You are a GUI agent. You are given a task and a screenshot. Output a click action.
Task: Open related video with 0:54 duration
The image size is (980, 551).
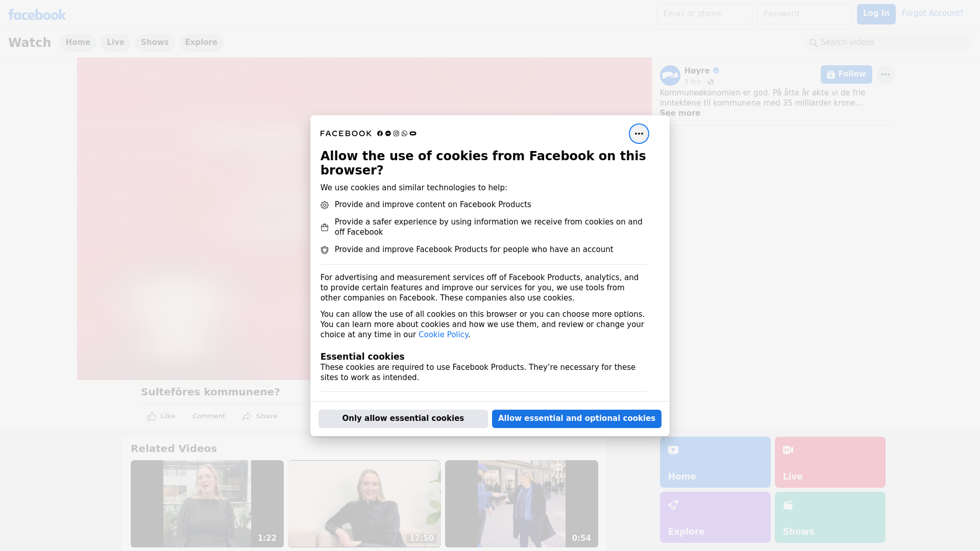click(x=522, y=504)
